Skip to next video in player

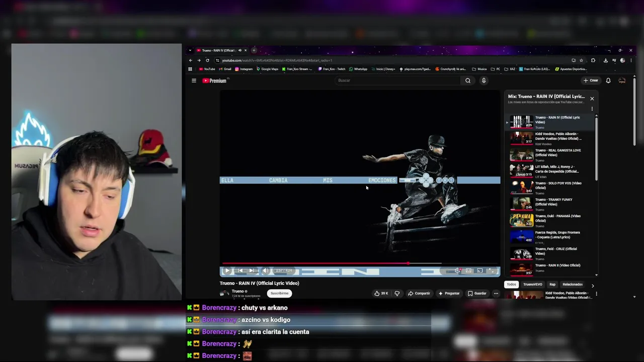(252, 270)
